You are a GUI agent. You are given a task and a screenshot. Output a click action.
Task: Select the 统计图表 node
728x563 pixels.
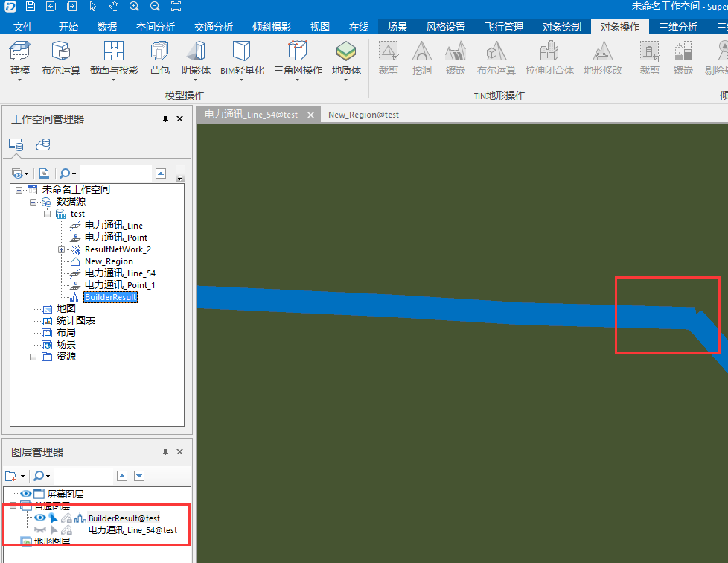pos(76,320)
